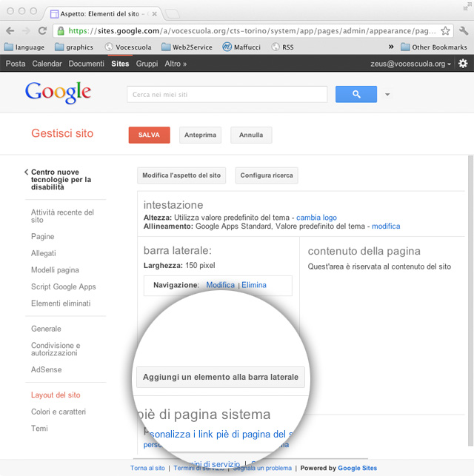Click the blue search magnifier button
The image size is (474, 476).
(x=355, y=94)
